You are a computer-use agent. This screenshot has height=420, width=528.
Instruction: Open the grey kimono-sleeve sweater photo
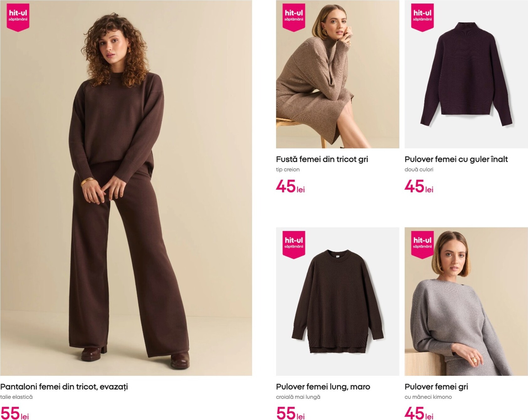coord(466,302)
